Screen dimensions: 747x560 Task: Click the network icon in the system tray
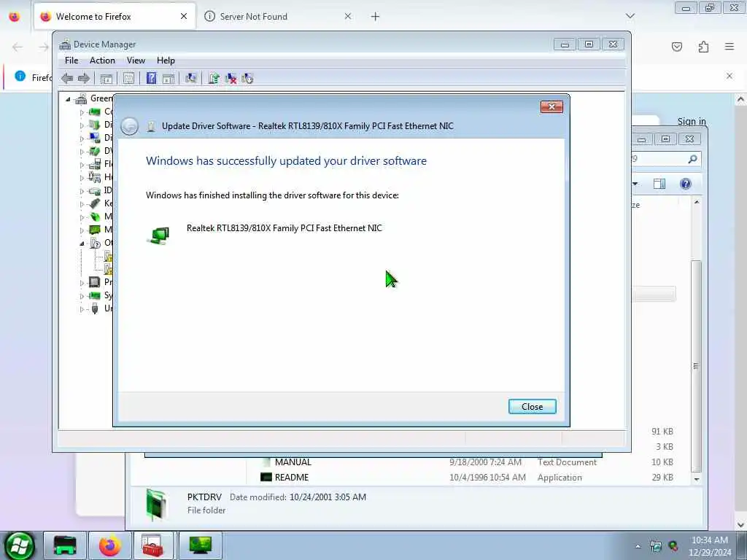[656, 546]
